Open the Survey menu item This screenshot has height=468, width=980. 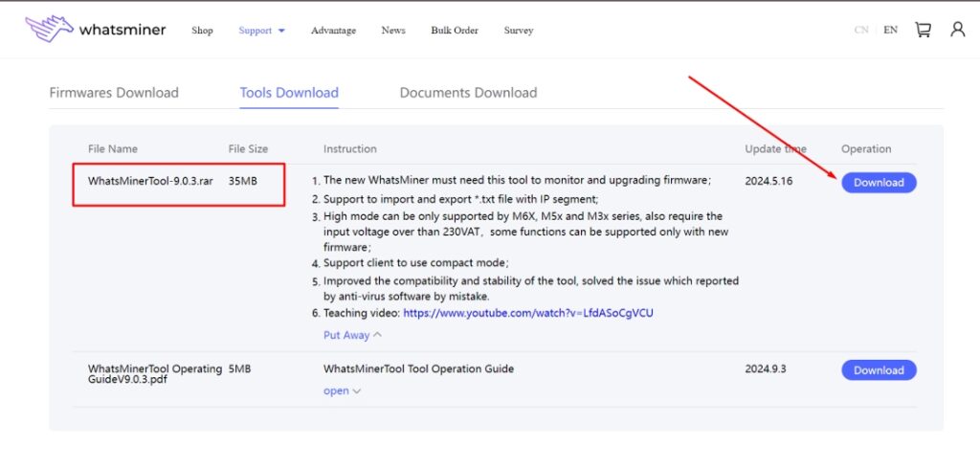click(x=519, y=30)
